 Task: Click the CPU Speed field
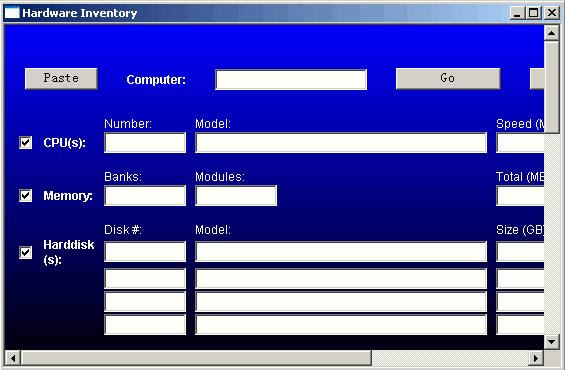pyautogui.click(x=520, y=143)
